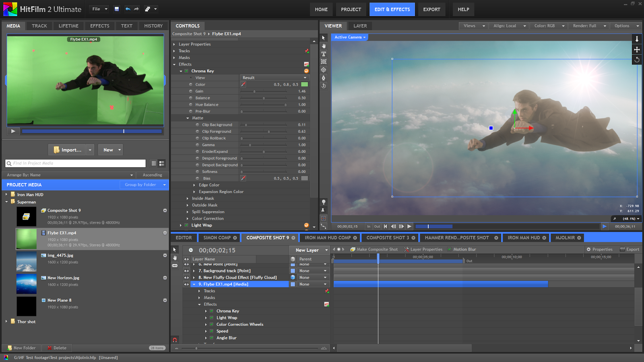644x362 pixels.
Task: Select the arrow selection tool in viewer
Action: coord(323,38)
